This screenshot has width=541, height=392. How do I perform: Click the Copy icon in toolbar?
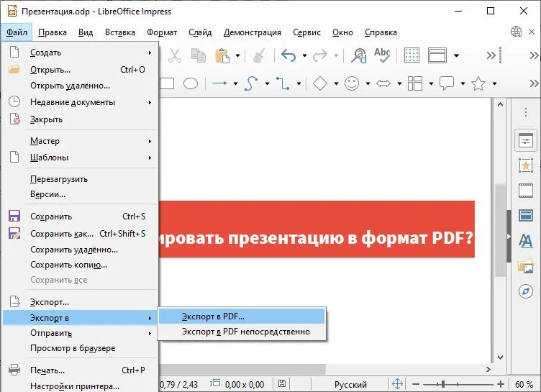[199, 55]
